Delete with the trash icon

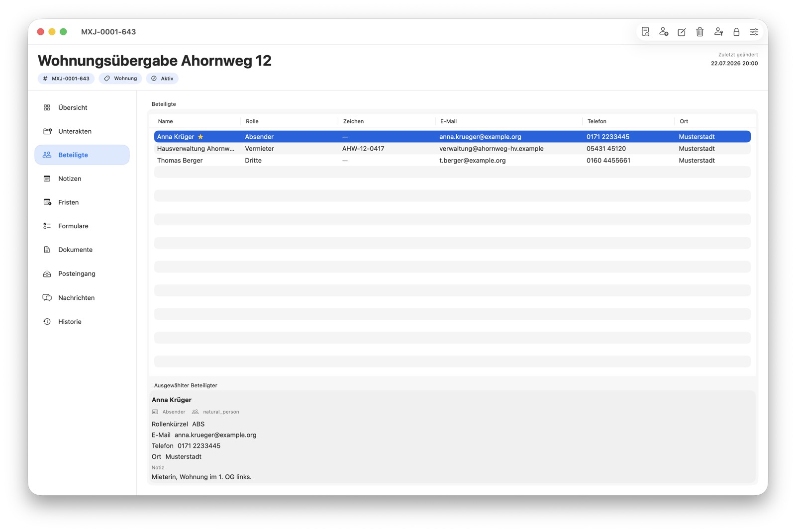pyautogui.click(x=700, y=32)
